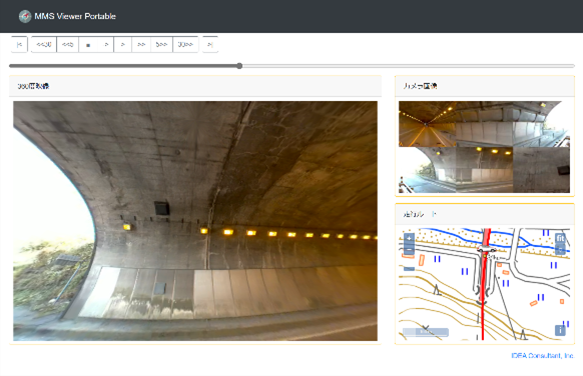Screen dimensions: 583x376
Task: Step forward 5 frames (5>>)
Action: pyautogui.click(x=161, y=45)
